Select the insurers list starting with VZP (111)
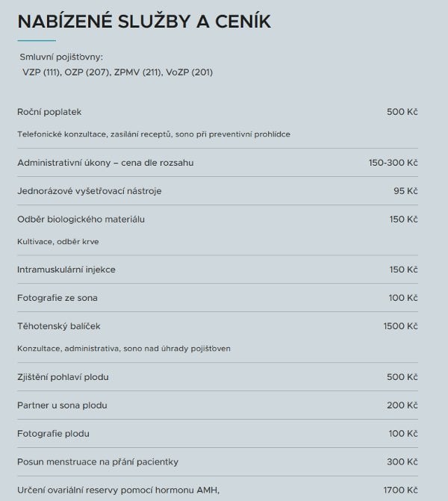Image resolution: width=448 pixels, height=501 pixels. [x=118, y=72]
